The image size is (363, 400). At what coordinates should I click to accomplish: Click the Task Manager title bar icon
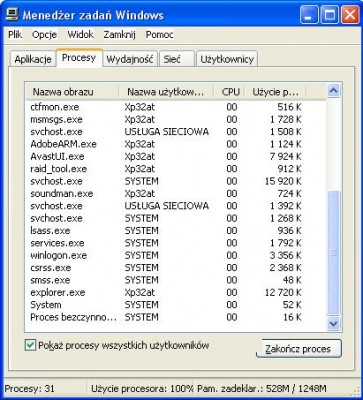(x=12, y=15)
